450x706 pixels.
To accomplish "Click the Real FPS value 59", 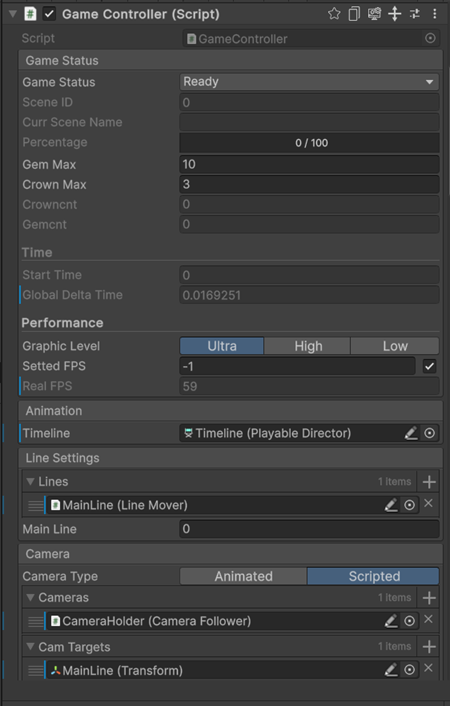I will coord(309,386).
